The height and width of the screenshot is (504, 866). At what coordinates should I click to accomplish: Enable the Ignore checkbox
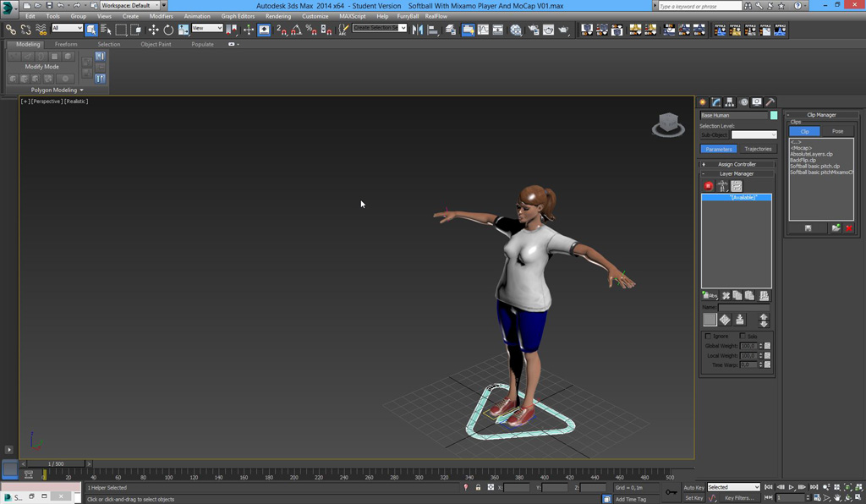point(708,336)
